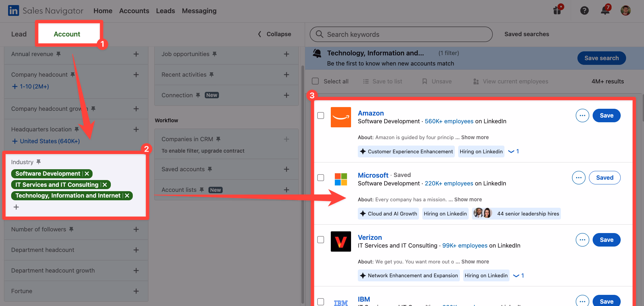Expand the Job opportunities filter
The height and width of the screenshot is (306, 644).
point(287,54)
